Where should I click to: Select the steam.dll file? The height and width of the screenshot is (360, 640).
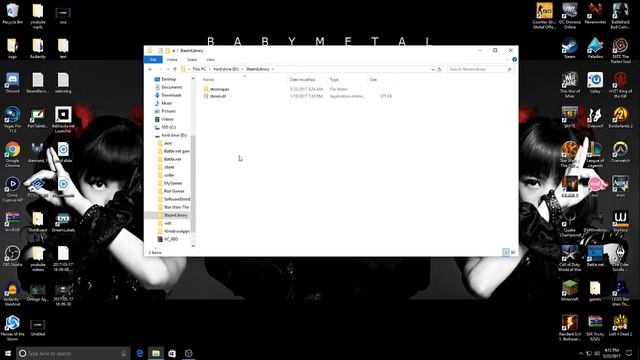coord(218,96)
